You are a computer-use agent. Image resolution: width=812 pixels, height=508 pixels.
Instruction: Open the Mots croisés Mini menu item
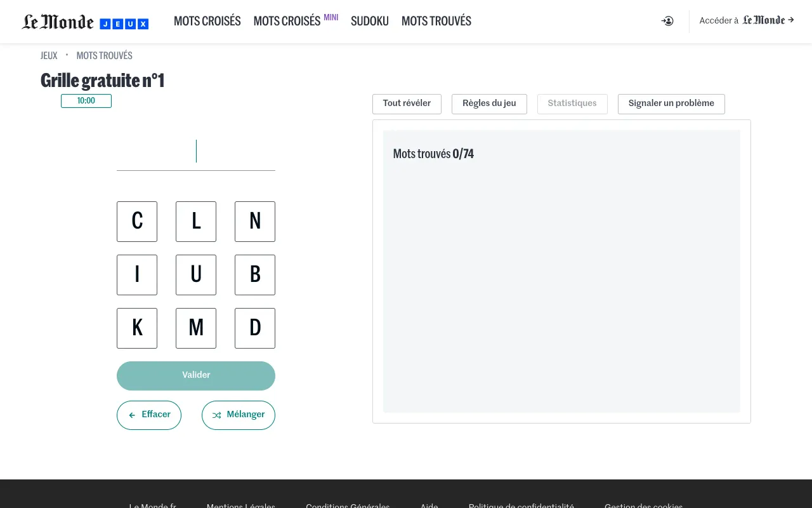pos(296,21)
